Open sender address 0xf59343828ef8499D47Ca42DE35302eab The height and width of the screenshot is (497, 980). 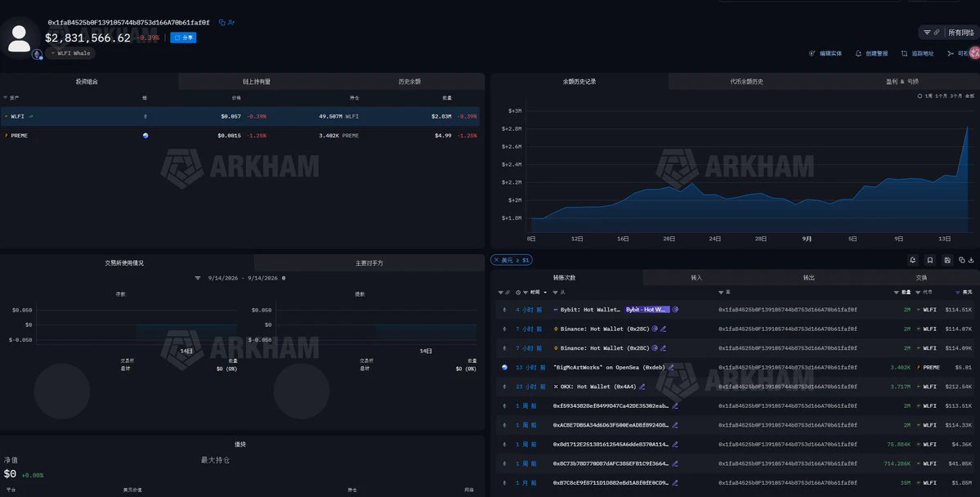point(611,406)
